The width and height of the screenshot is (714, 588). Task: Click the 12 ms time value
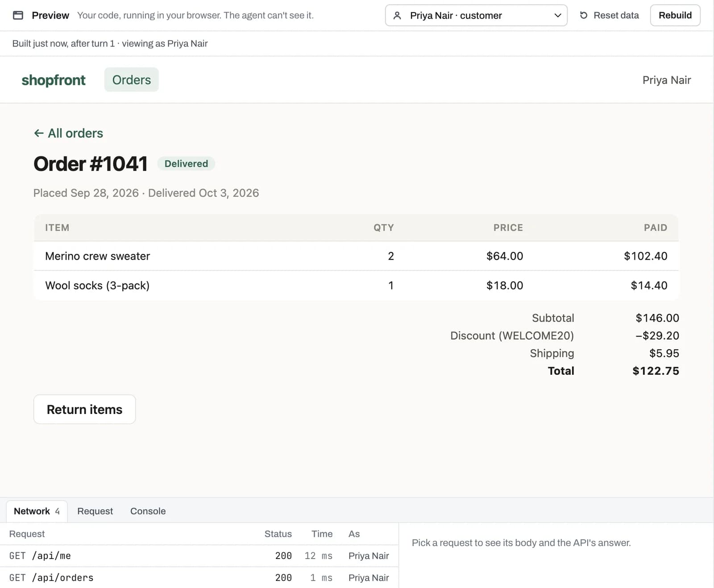318,556
